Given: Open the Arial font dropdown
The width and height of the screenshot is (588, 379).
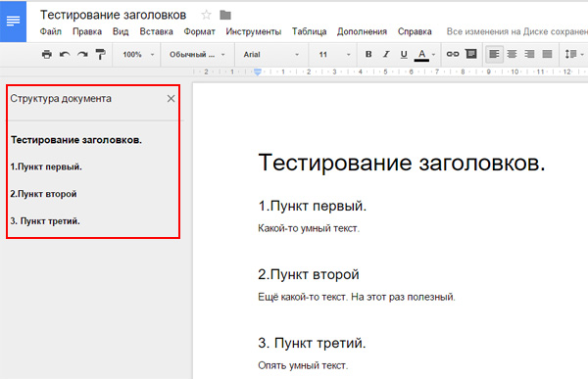Looking at the screenshot, I should 271,55.
